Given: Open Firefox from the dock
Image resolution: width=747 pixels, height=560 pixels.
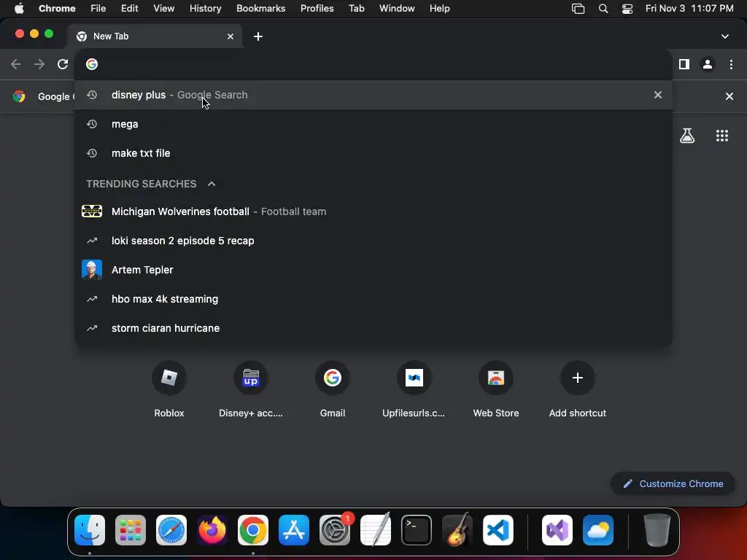Looking at the screenshot, I should click(x=212, y=530).
